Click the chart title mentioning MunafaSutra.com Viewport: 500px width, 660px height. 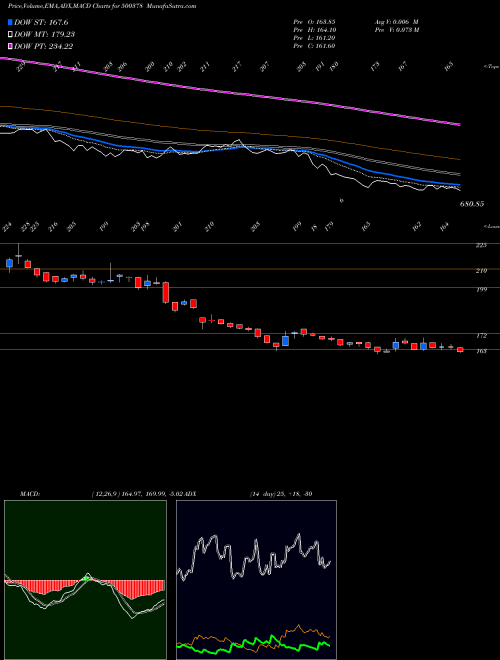(102, 6)
